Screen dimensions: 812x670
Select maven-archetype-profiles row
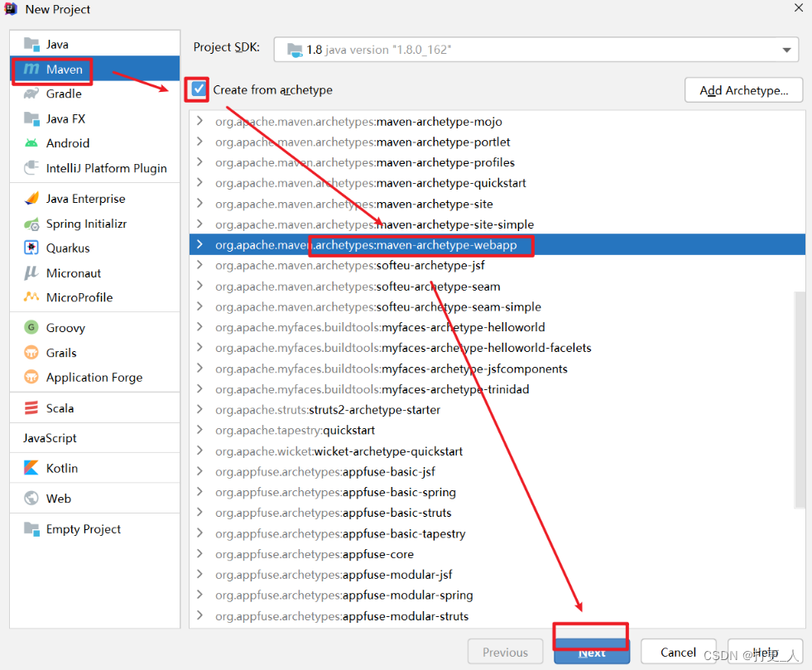(x=497, y=162)
